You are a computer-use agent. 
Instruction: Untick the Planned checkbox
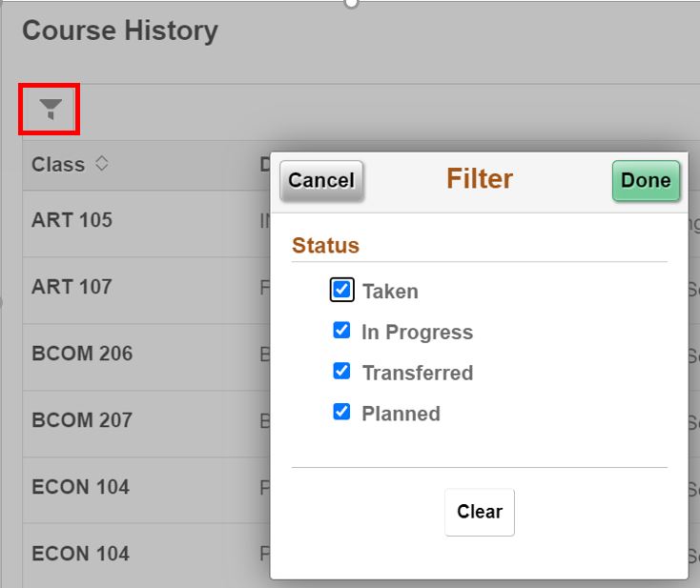pyautogui.click(x=341, y=413)
